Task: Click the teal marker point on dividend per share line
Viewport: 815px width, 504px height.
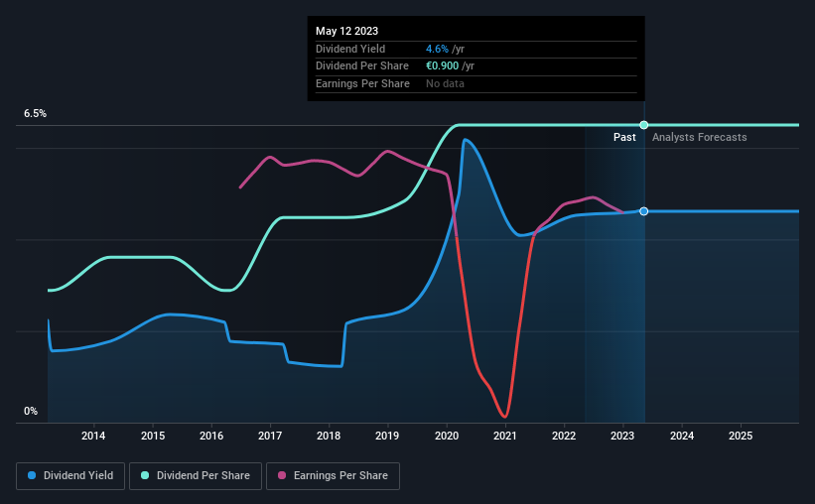Action: 643,125
